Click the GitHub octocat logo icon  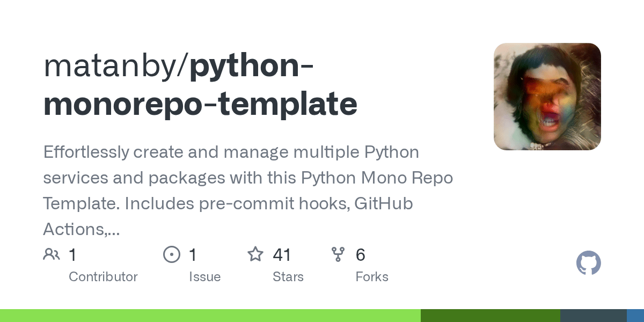tap(589, 264)
